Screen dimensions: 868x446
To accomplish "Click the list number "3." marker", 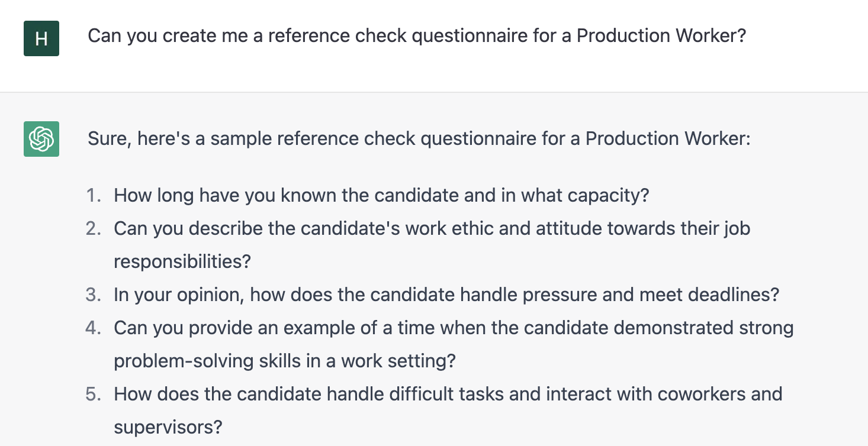I will (95, 295).
